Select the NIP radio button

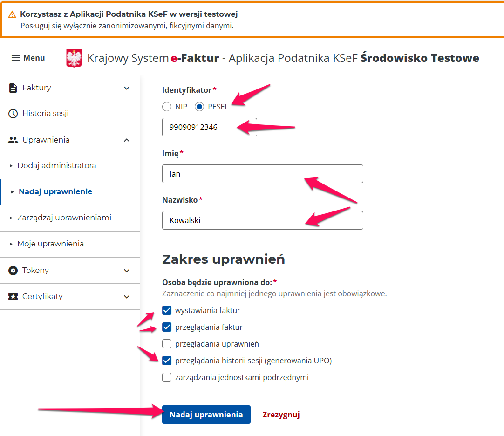coord(167,107)
